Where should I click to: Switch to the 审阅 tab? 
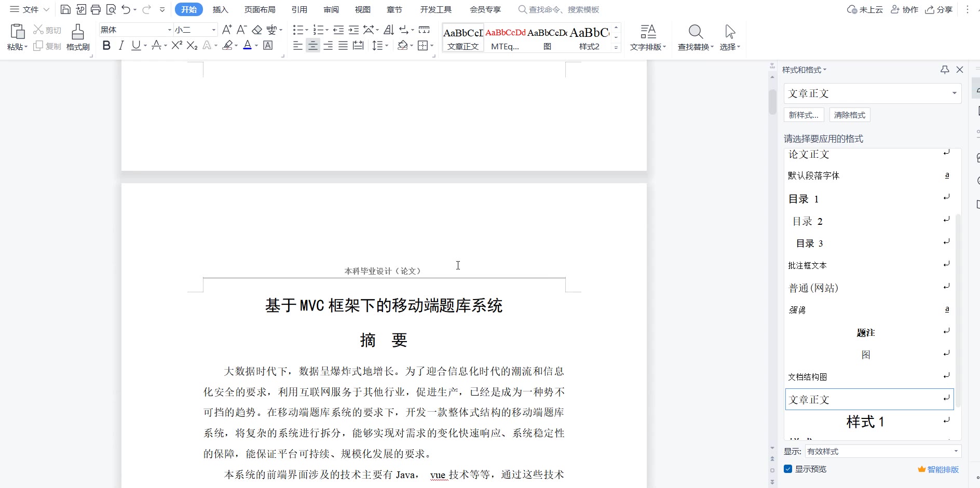[331, 9]
